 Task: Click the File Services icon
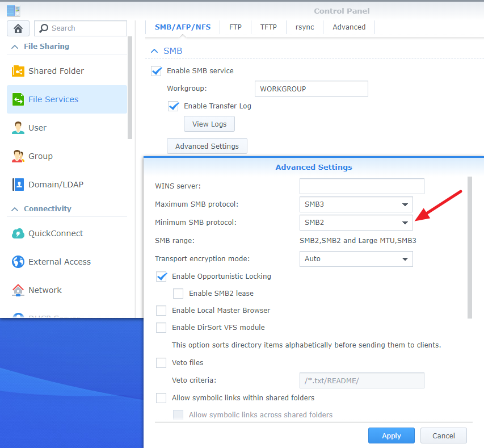(18, 99)
